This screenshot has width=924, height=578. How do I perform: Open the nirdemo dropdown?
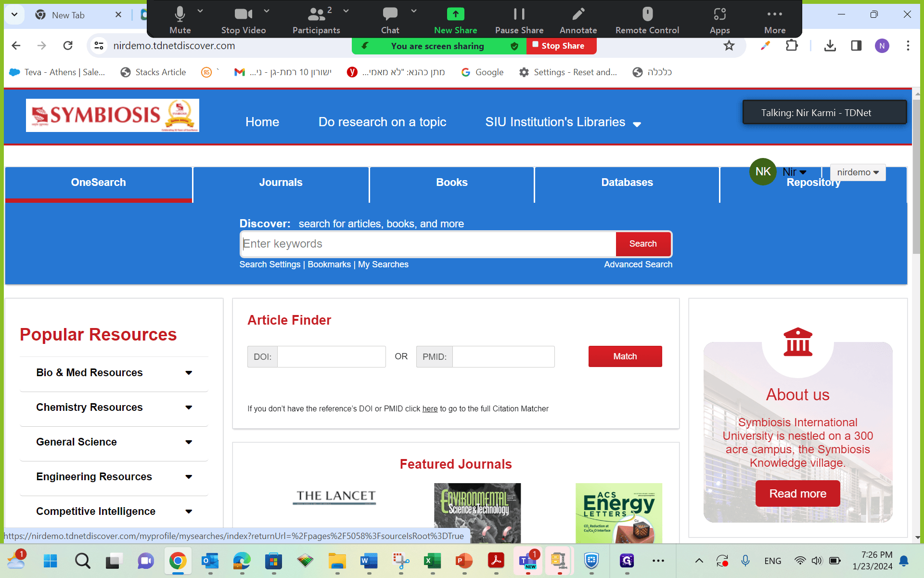[x=858, y=172]
